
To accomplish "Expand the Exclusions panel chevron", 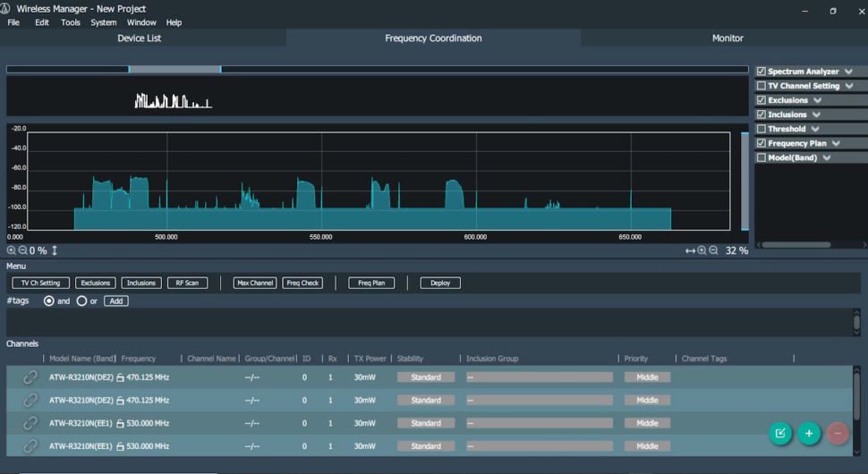I will pyautogui.click(x=817, y=100).
